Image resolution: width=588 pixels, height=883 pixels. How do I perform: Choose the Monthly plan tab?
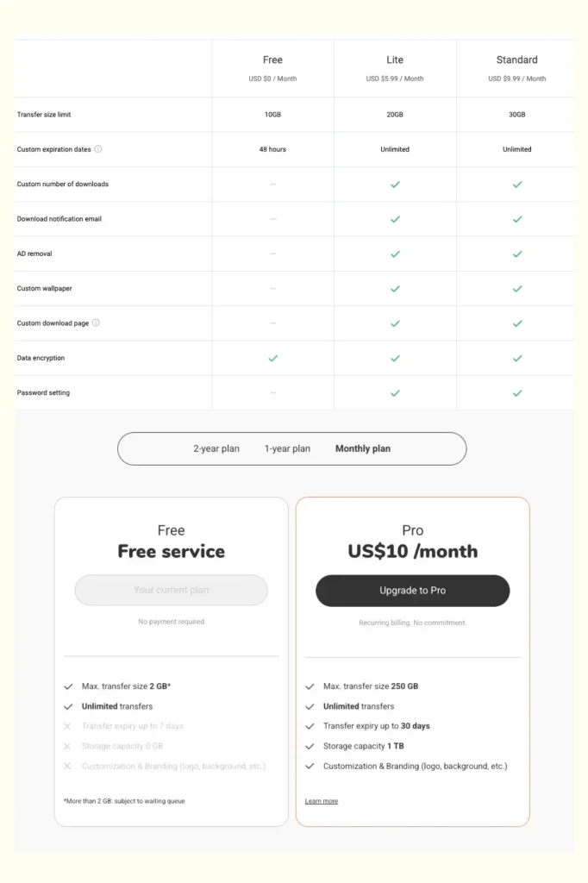tap(362, 448)
